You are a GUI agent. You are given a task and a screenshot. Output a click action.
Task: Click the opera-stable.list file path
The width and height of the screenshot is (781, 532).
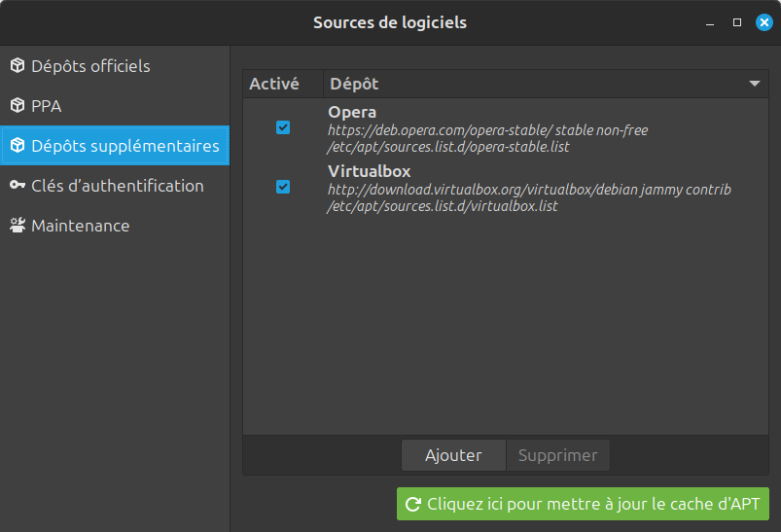pyautogui.click(x=447, y=147)
